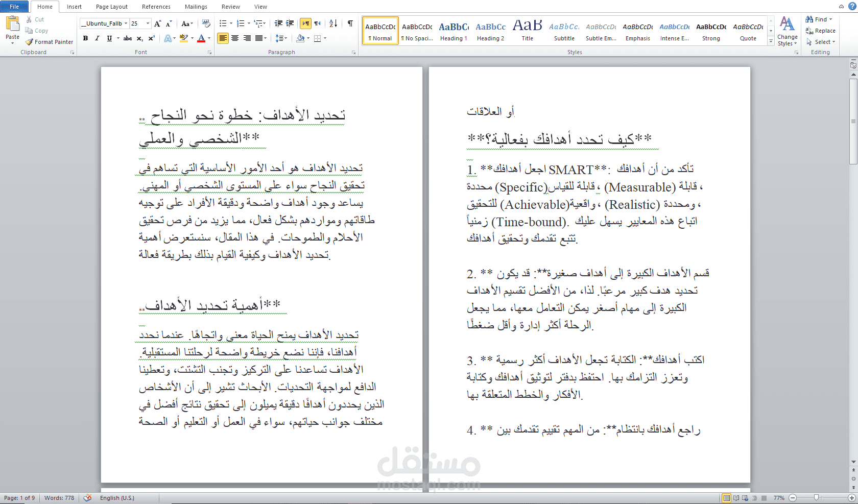Click the Page: 1 of 9 indicator
This screenshot has width=858, height=504.
click(x=20, y=498)
